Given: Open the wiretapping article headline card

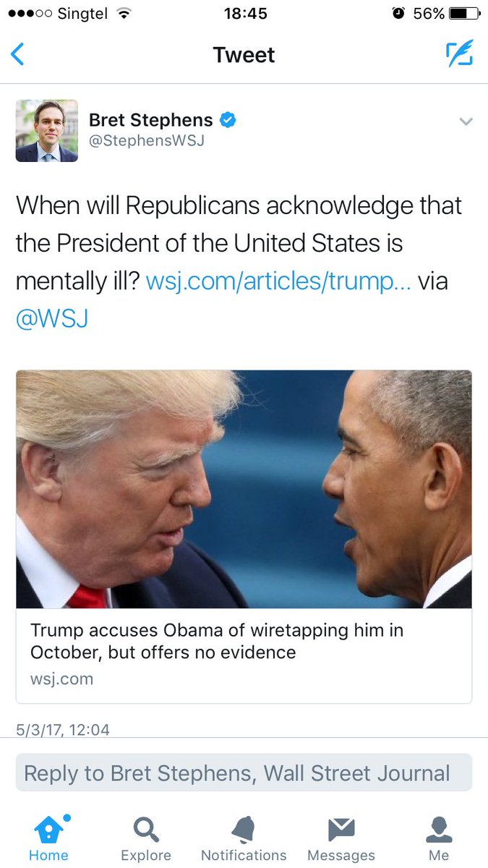Looking at the screenshot, I should pos(244,655).
